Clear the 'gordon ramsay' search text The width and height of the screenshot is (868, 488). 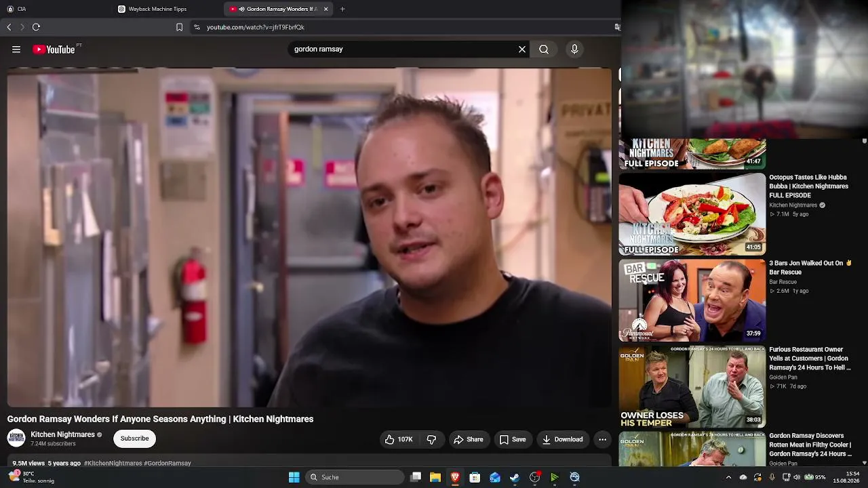tap(522, 49)
